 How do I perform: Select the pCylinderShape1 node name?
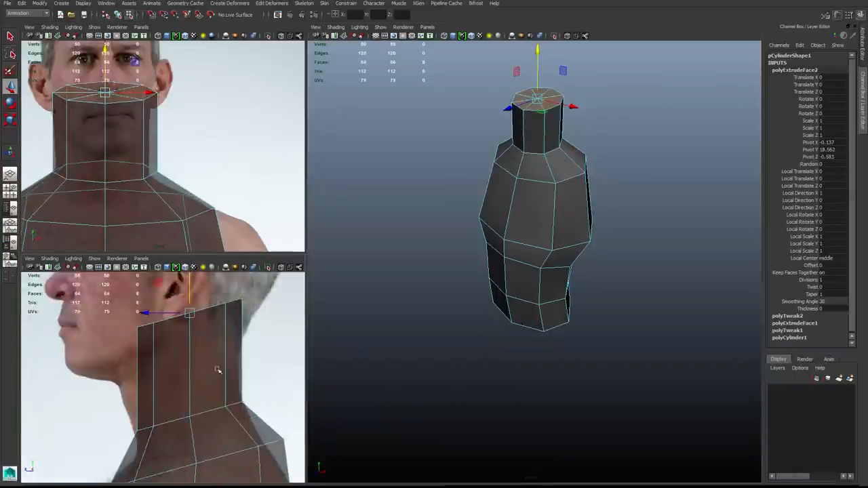coord(789,56)
